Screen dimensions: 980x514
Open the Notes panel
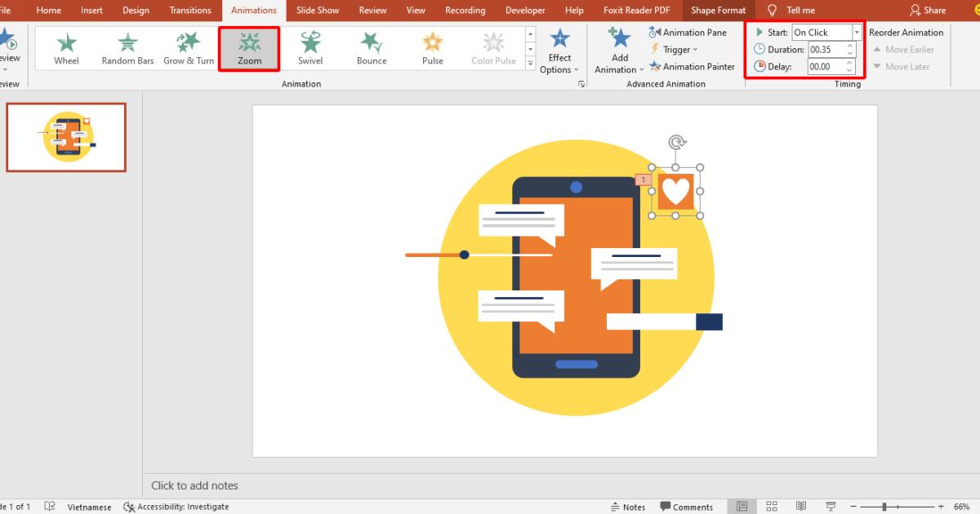[x=629, y=507]
